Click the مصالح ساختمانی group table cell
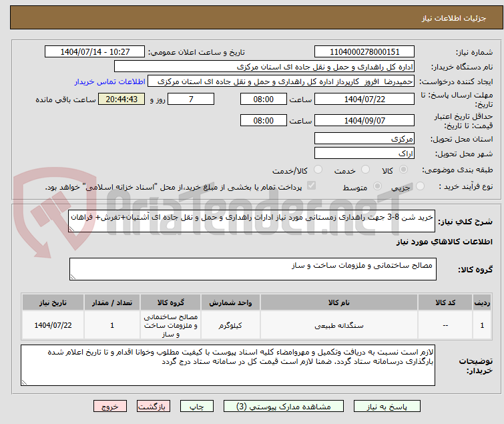Image resolution: width=504 pixels, height=424 pixels. point(171,325)
